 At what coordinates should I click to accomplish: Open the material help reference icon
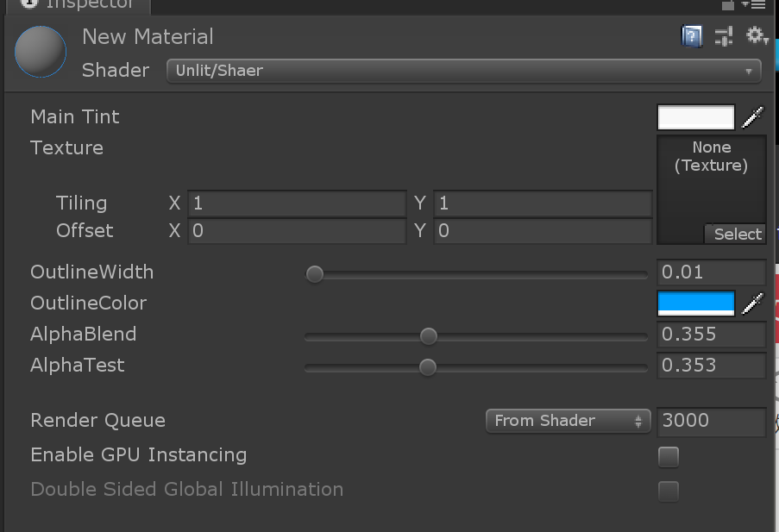point(692,36)
